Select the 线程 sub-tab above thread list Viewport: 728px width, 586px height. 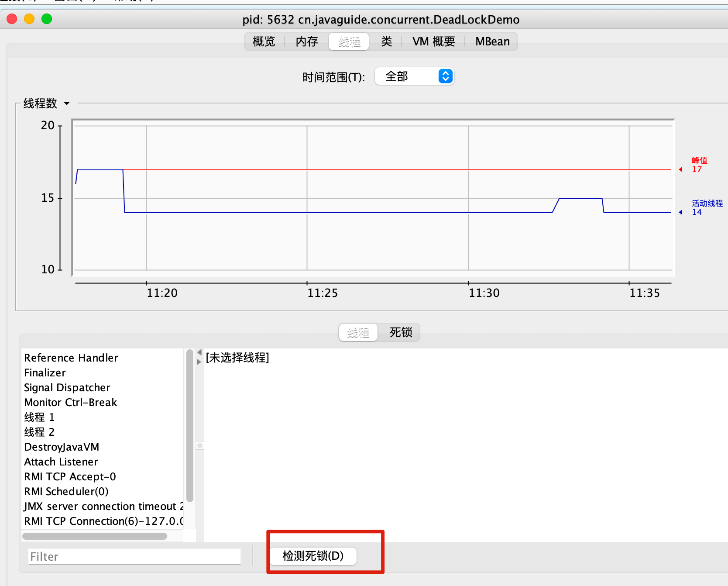tap(358, 332)
